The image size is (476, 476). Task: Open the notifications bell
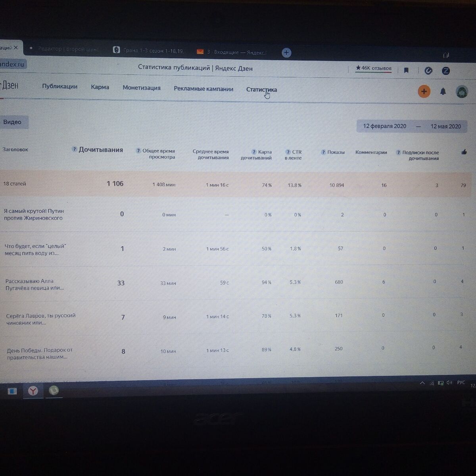click(x=443, y=92)
